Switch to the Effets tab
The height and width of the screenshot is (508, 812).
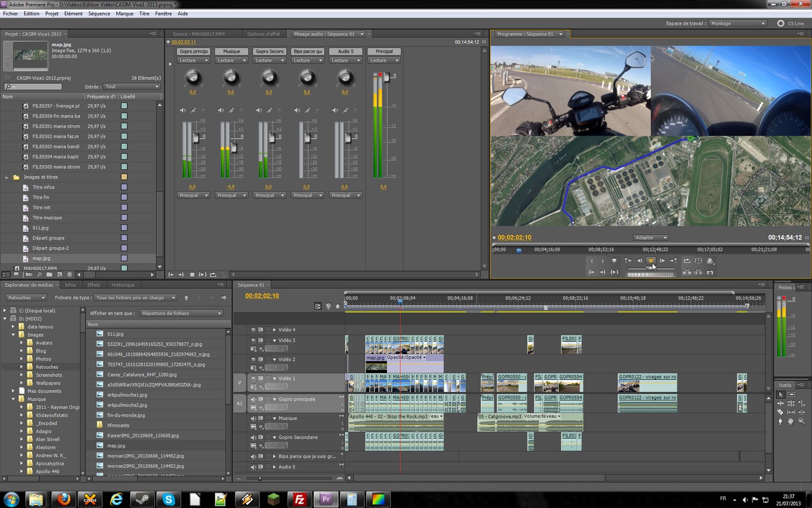click(x=94, y=284)
